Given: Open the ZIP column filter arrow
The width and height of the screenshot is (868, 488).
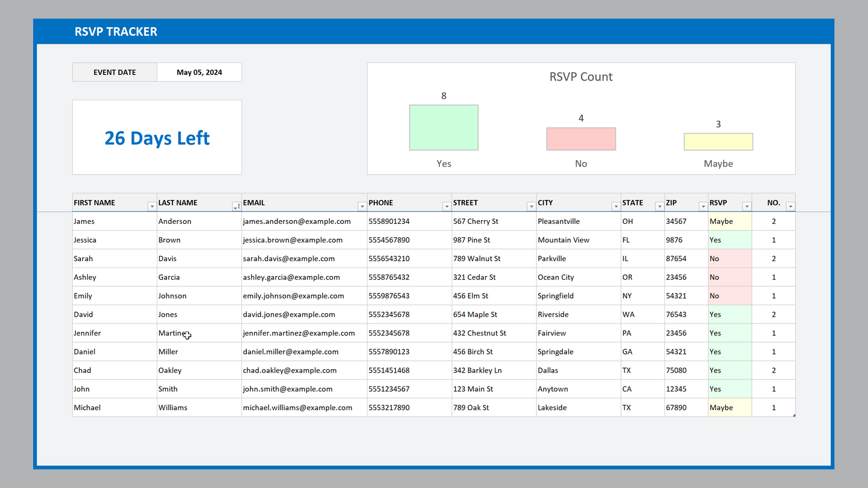Looking at the screenshot, I should click(703, 206).
